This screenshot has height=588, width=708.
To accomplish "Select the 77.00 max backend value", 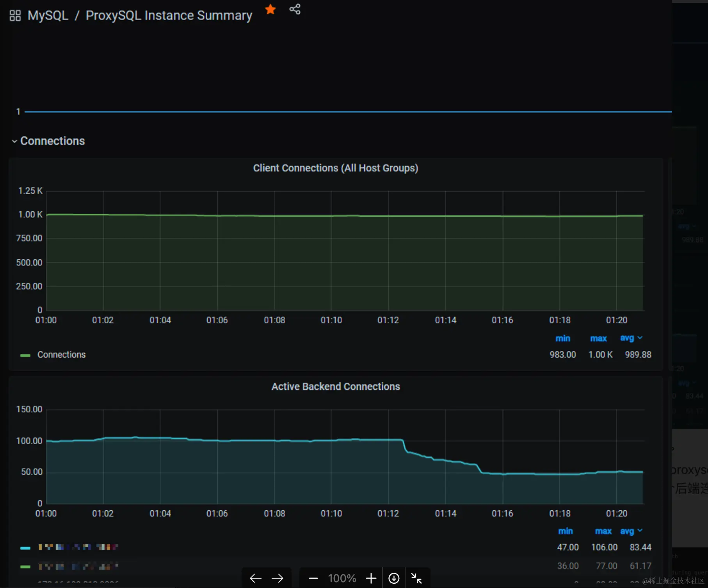I will coord(607,566).
